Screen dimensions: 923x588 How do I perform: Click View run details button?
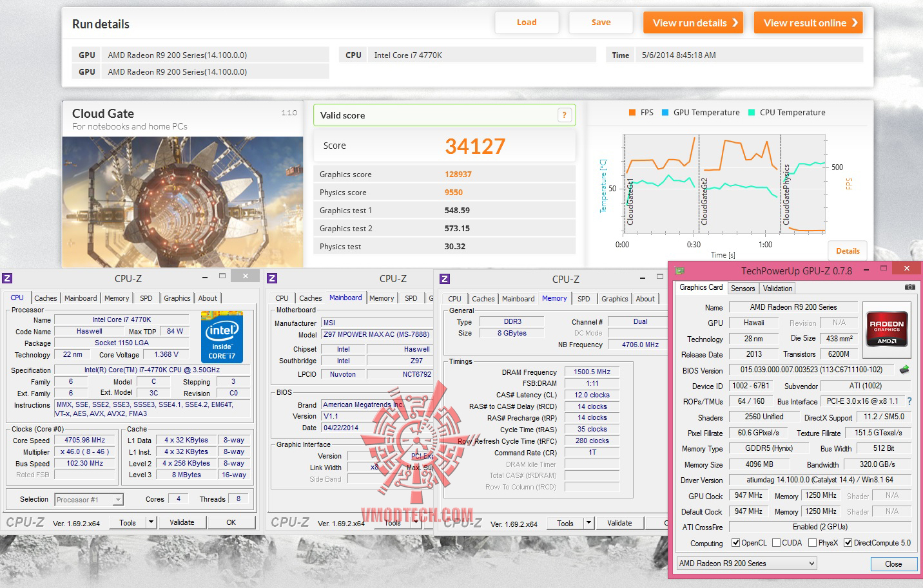coord(693,23)
